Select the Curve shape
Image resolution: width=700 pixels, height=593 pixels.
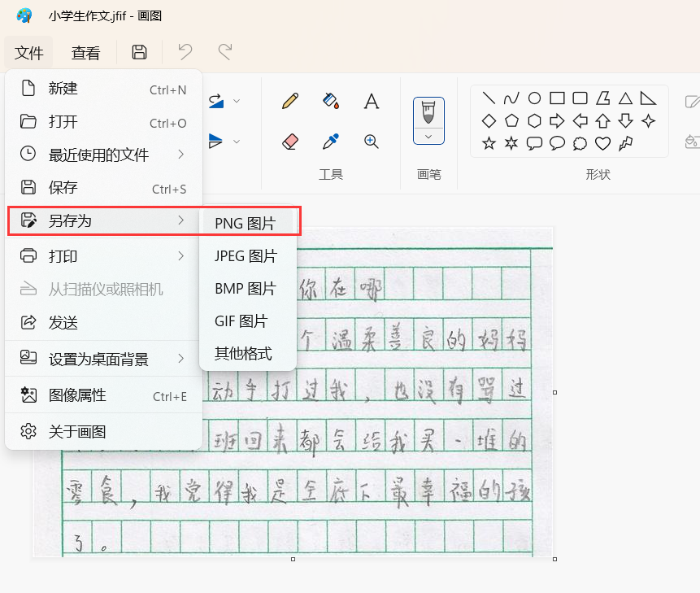511,98
